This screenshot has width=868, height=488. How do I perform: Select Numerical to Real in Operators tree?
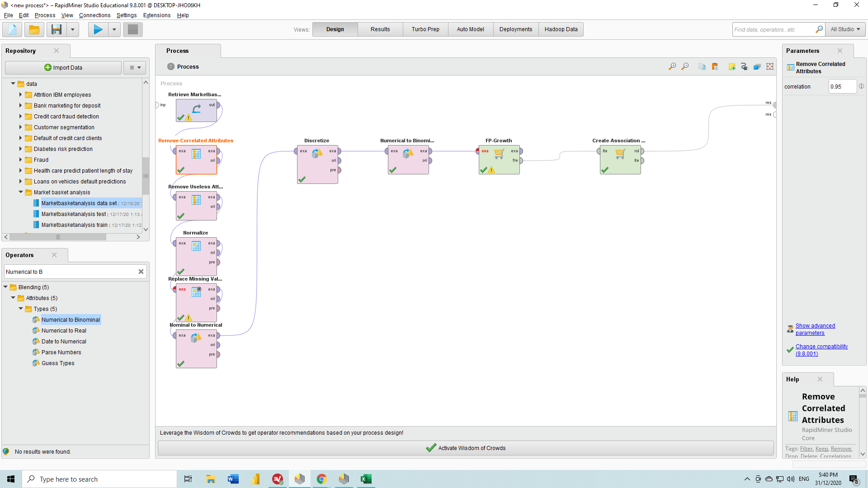pyautogui.click(x=64, y=331)
